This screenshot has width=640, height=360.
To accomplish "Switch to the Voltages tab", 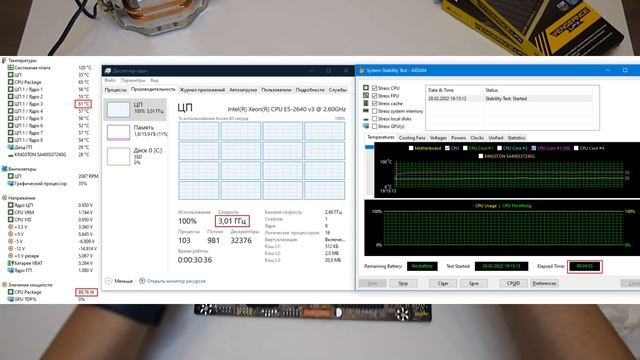I will [x=438, y=138].
